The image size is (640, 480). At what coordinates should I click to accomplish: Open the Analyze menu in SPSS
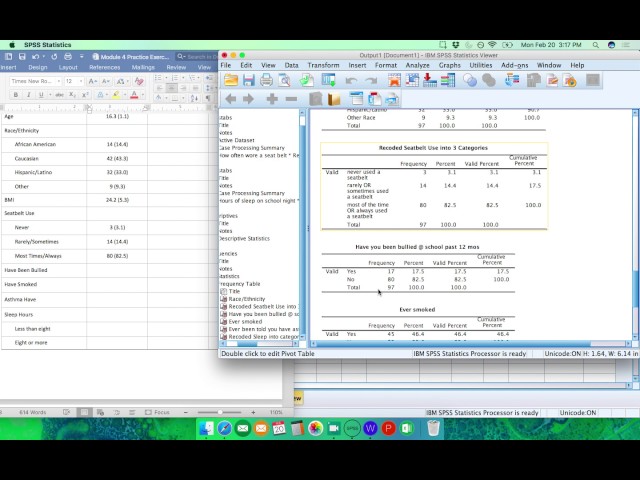pos(417,65)
